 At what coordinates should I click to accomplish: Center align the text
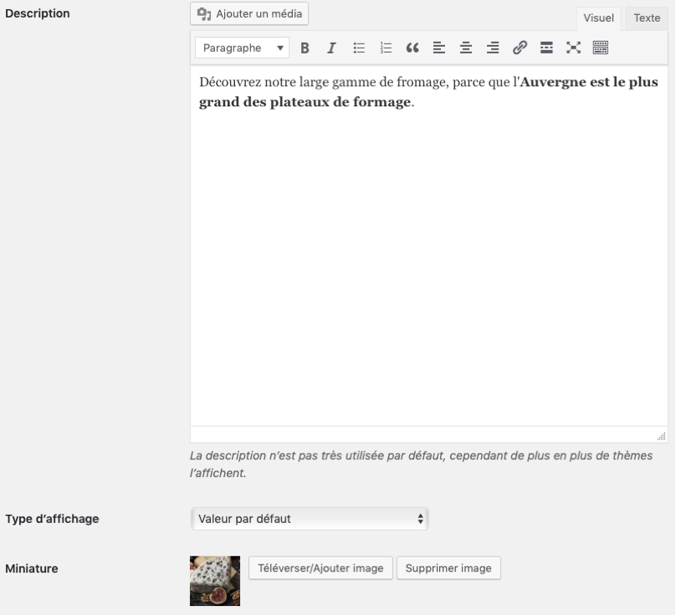pyautogui.click(x=466, y=49)
